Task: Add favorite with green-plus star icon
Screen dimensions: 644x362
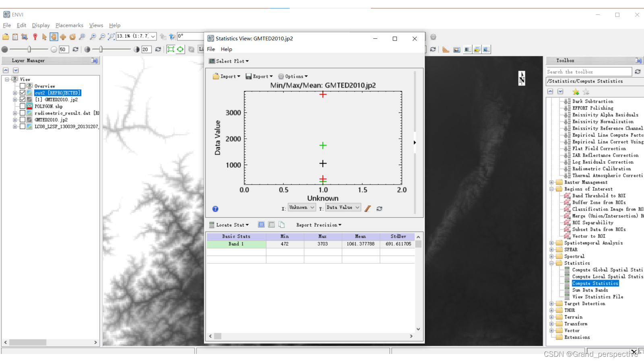Action: point(576,92)
